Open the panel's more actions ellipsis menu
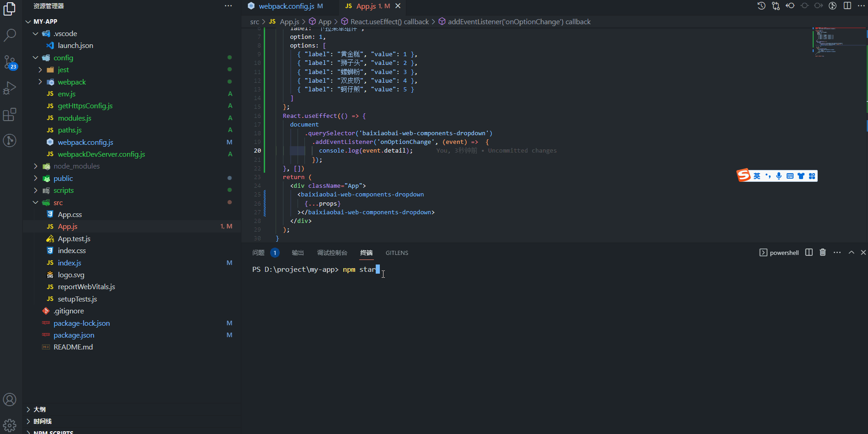 coord(837,252)
